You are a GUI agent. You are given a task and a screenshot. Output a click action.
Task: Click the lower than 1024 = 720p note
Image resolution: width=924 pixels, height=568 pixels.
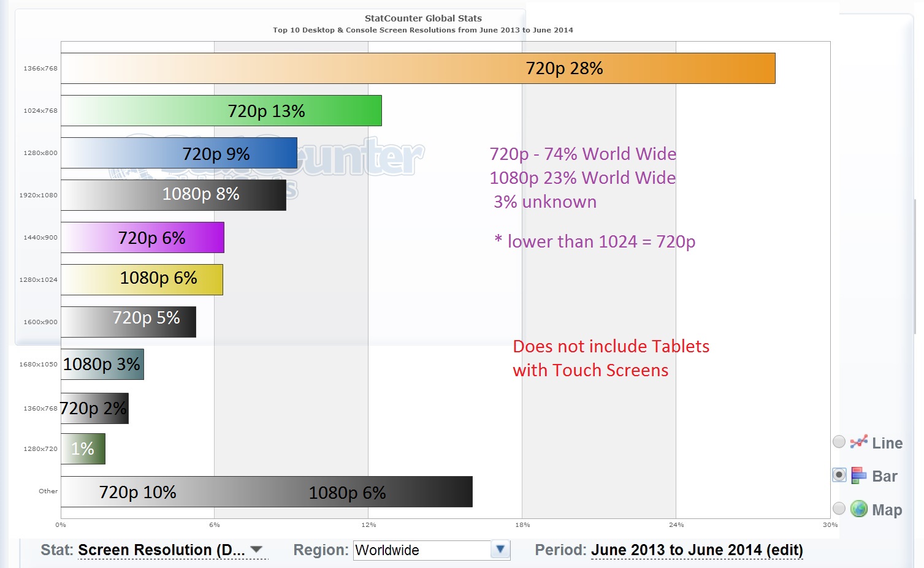click(x=595, y=241)
